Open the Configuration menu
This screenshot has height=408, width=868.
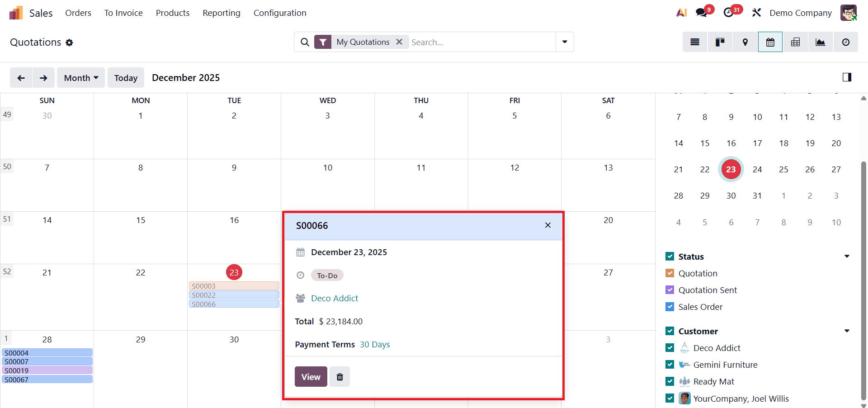[280, 13]
